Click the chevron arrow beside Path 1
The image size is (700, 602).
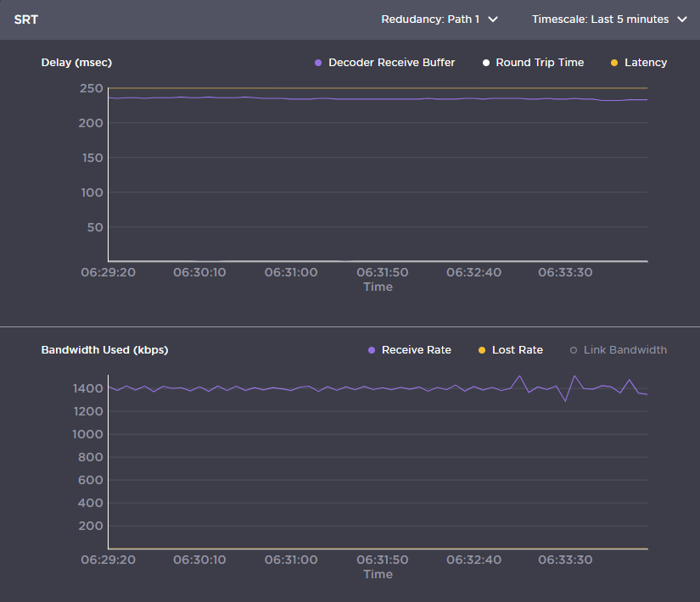493,20
